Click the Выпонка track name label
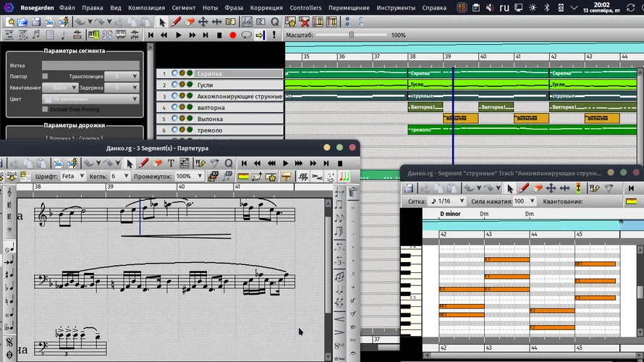This screenshot has height=362, width=644. pyautogui.click(x=211, y=119)
